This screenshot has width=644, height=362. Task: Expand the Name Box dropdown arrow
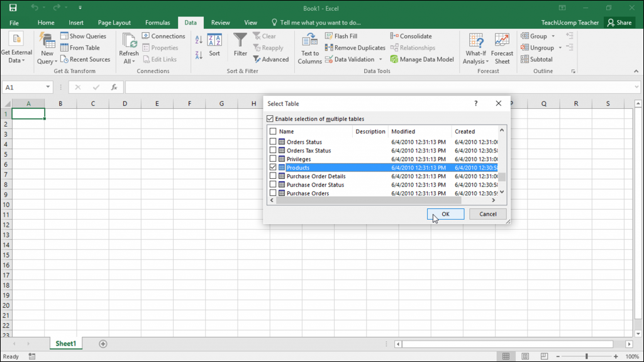coord(48,88)
